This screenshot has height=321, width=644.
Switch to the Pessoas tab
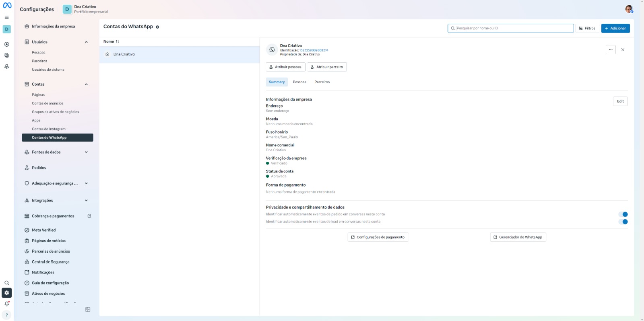tap(299, 82)
